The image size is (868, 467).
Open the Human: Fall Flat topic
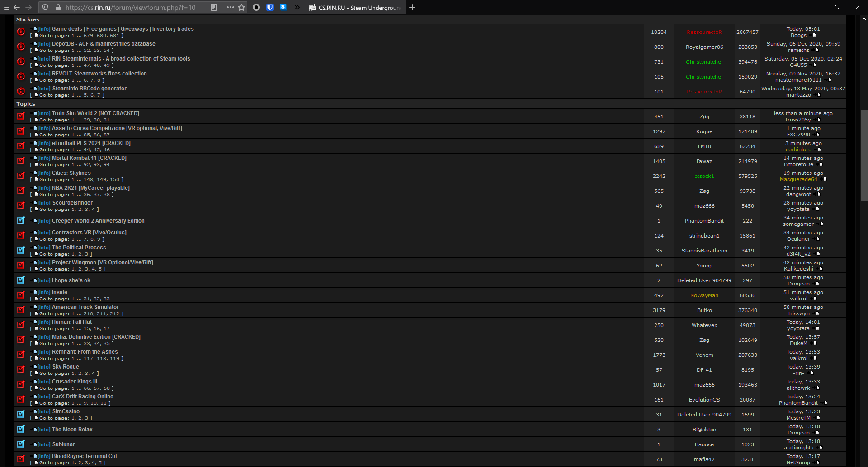click(71, 322)
